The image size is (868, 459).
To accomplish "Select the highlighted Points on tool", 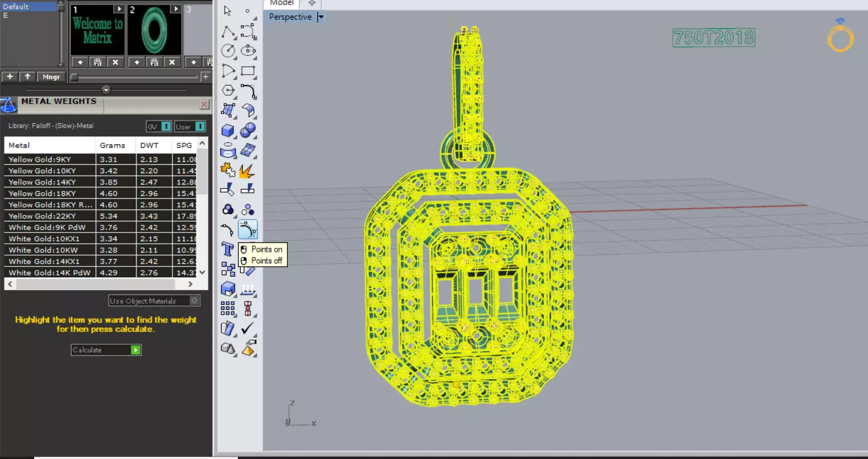I will (x=248, y=230).
